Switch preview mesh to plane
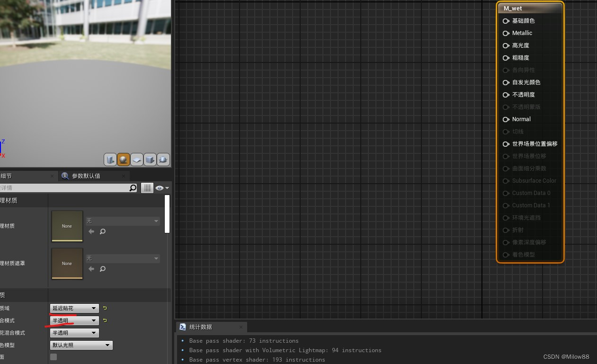The image size is (597, 364). pyautogui.click(x=137, y=160)
